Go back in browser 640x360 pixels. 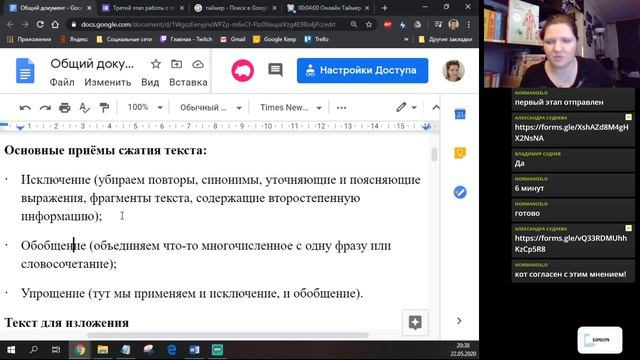[10, 24]
